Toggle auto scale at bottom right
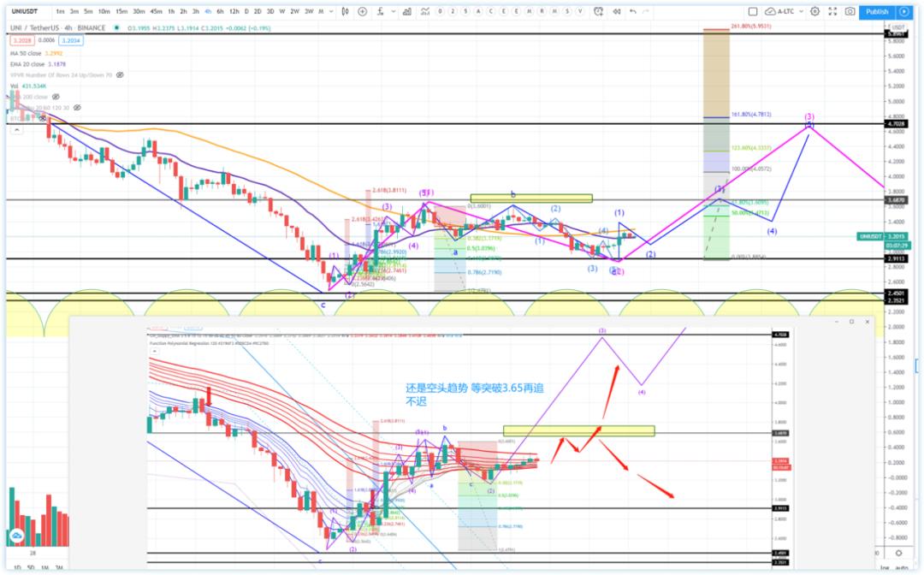 click(902, 568)
